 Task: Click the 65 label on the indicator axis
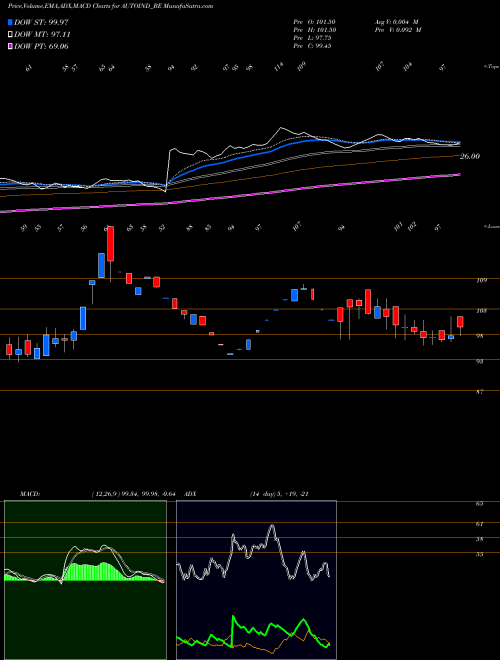tap(479, 504)
